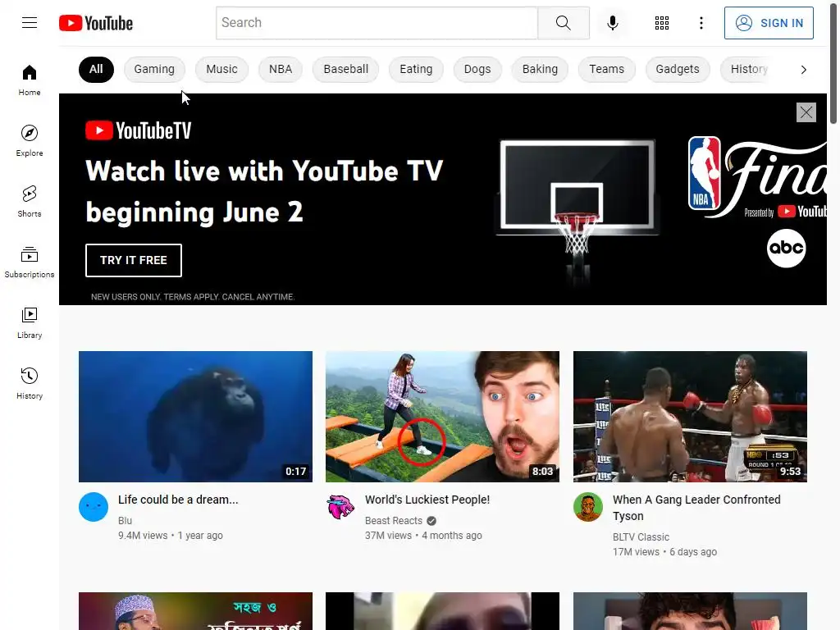This screenshot has height=630, width=840.
Task: Open the Tyson boxing video thumbnail
Action: 690,417
